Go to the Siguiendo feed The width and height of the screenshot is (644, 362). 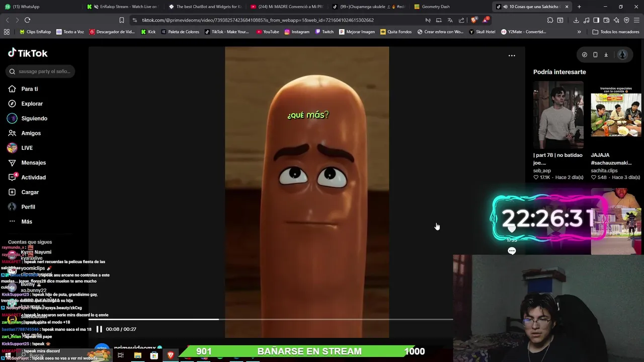(28, 119)
